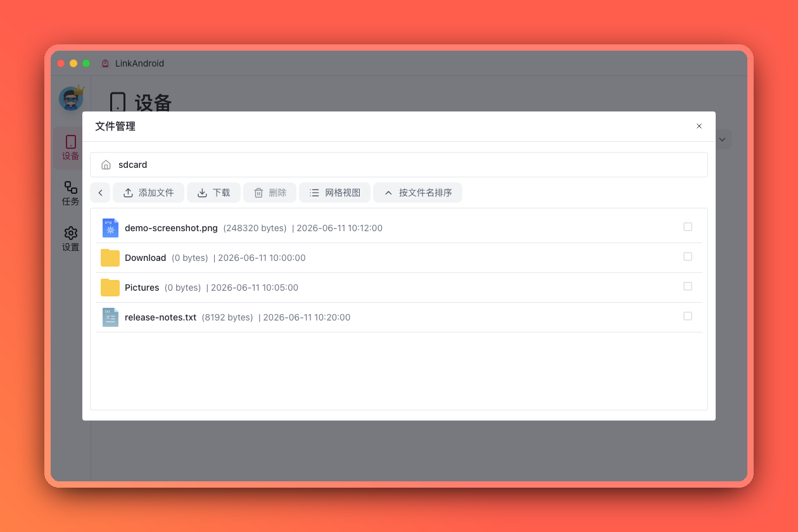Viewport: 798px width, 532px height.
Task: Click the phone icon beside 设备 heading
Action: (x=117, y=103)
